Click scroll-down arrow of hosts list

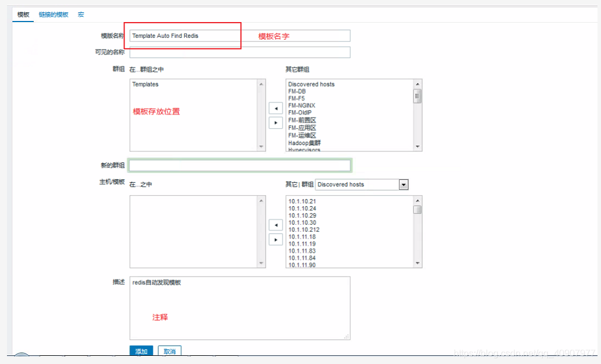418,263
